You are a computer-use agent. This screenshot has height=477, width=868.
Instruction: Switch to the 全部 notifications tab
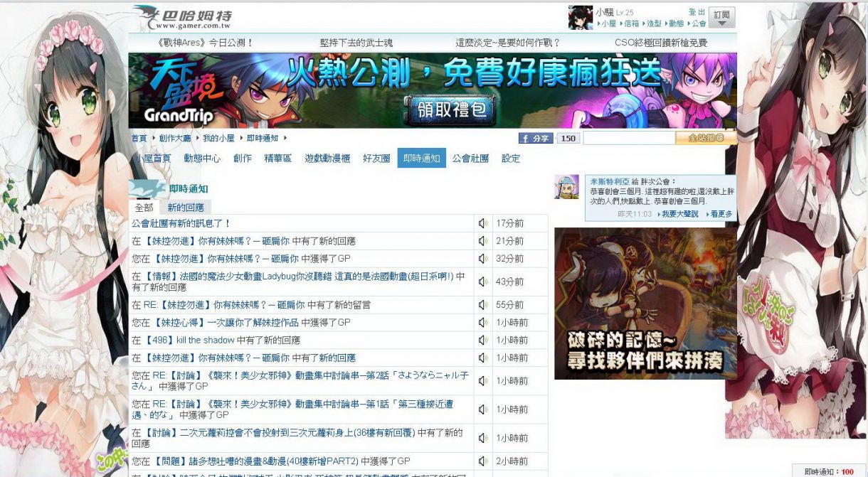(144, 208)
